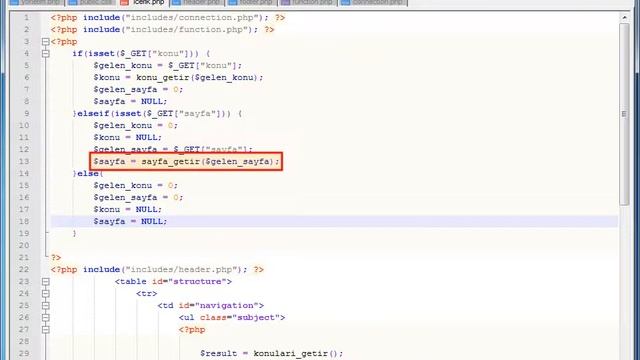Click the elseif isset $_GET["sayfa"] line
Viewport: 640px width, 360px height.
[x=157, y=113]
